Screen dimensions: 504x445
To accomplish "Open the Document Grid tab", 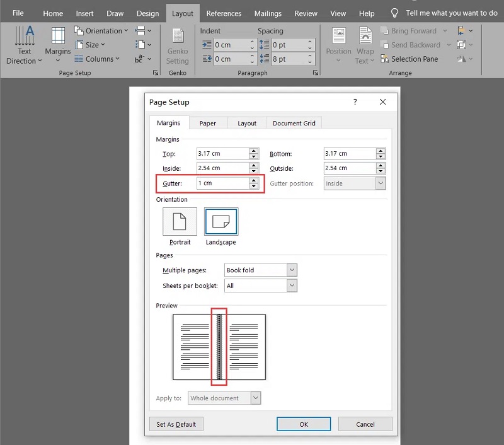I will click(x=294, y=123).
